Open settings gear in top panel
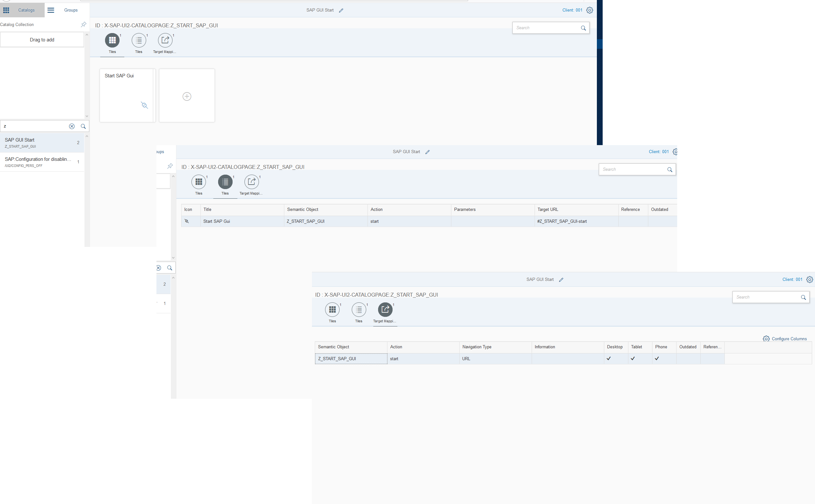The width and height of the screenshot is (815, 504). point(589,10)
